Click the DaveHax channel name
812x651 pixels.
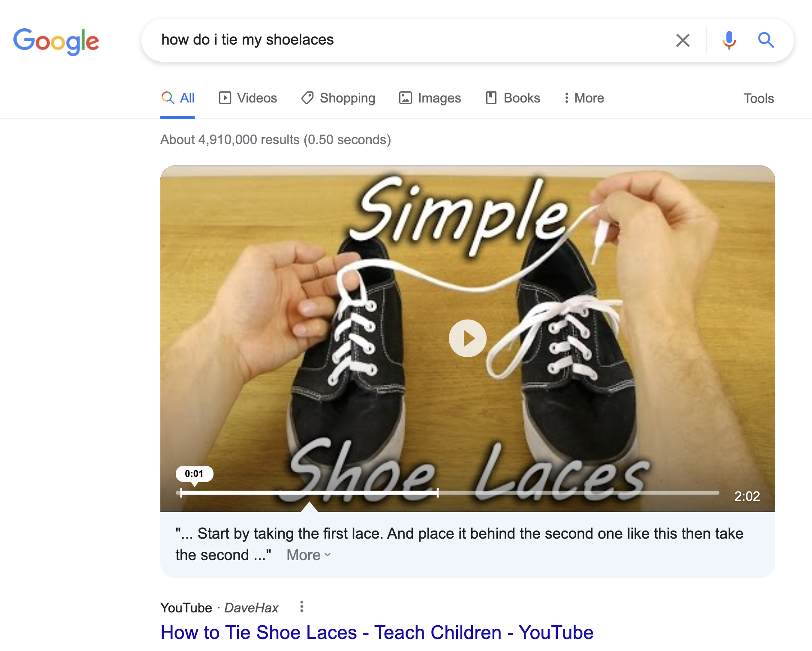[x=251, y=608]
